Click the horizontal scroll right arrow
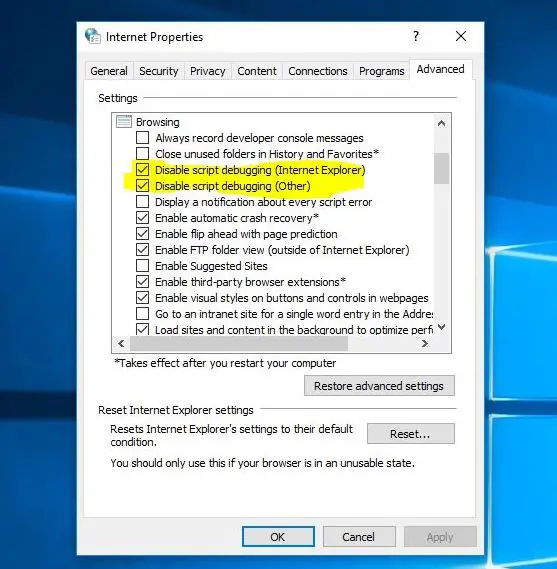The image size is (557, 569). click(425, 343)
